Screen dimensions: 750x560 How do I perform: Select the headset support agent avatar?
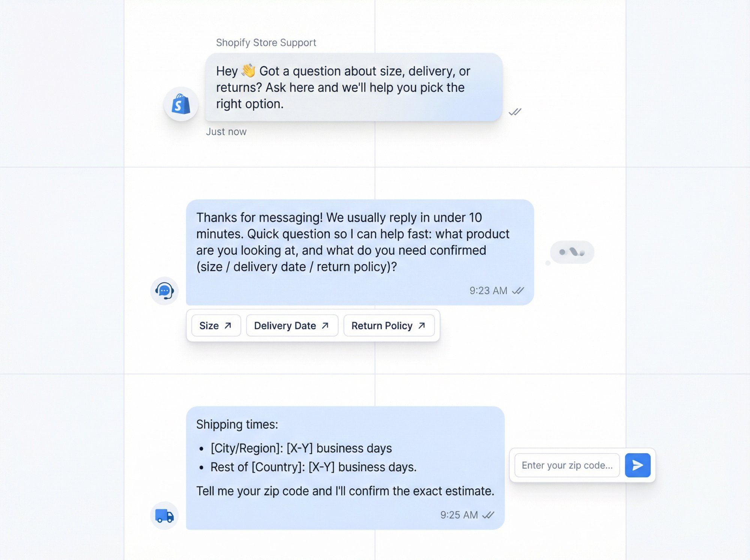[x=164, y=291]
